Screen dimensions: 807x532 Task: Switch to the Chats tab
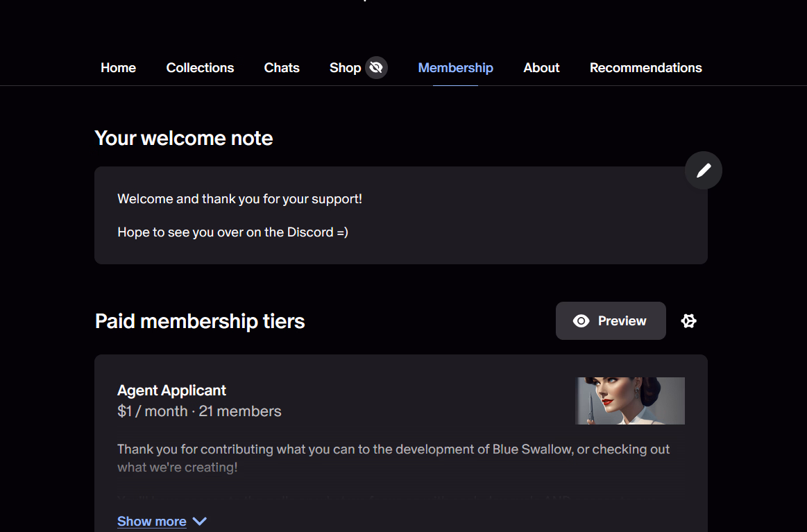[282, 68]
